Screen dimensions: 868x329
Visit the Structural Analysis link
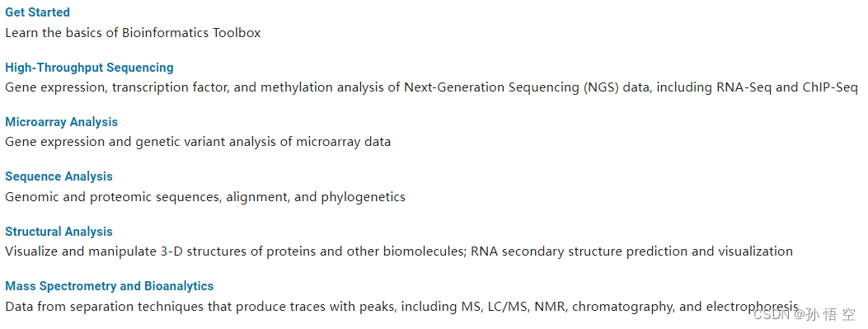tap(59, 232)
